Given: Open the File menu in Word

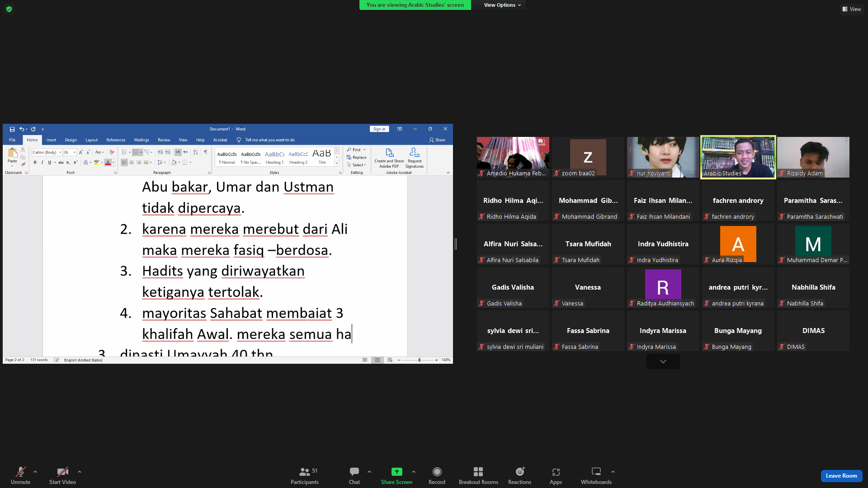Looking at the screenshot, I should pos(12,140).
